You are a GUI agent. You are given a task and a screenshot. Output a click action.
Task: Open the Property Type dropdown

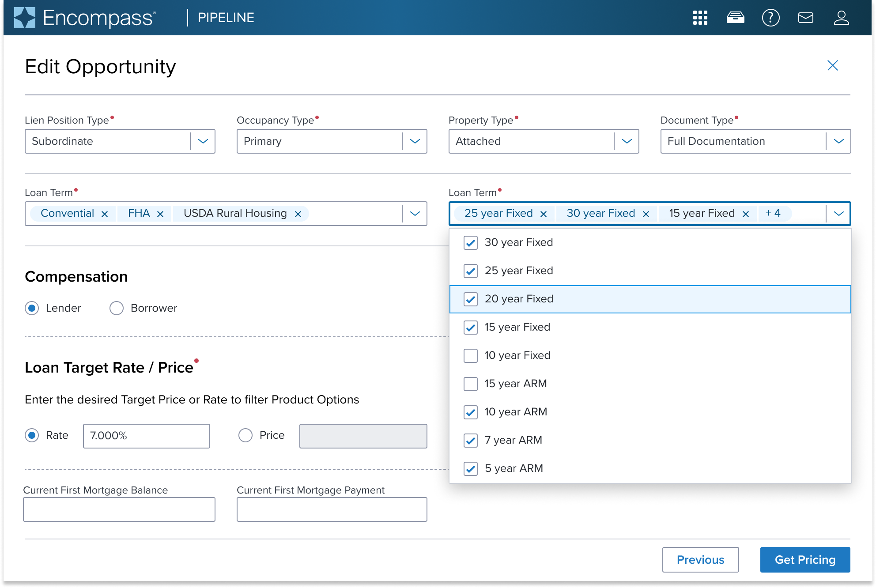pyautogui.click(x=627, y=141)
